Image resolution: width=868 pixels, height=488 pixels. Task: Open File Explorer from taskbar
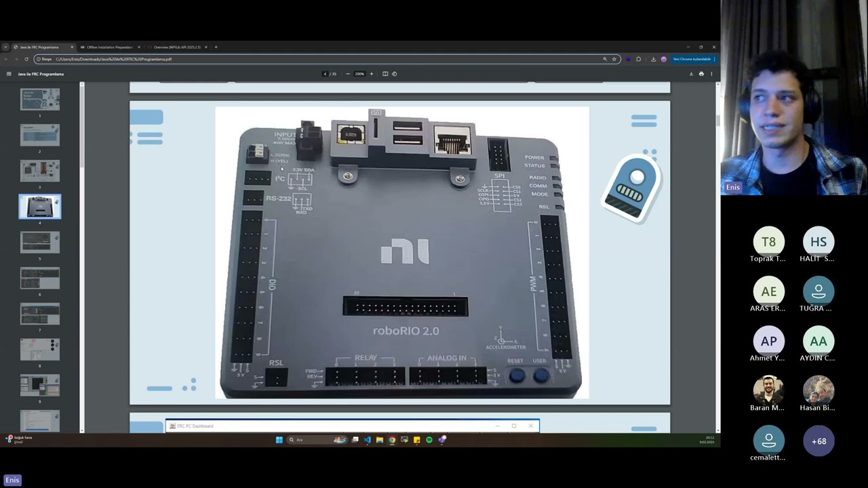379,440
